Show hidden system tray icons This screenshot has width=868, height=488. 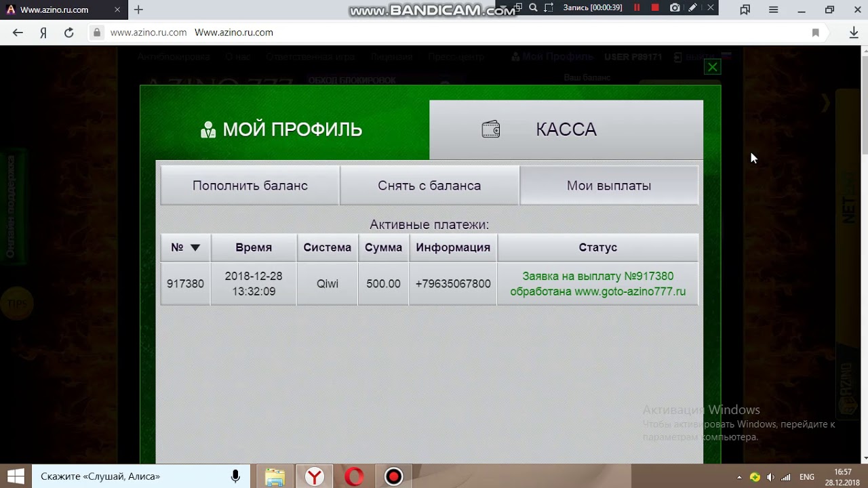point(739,477)
